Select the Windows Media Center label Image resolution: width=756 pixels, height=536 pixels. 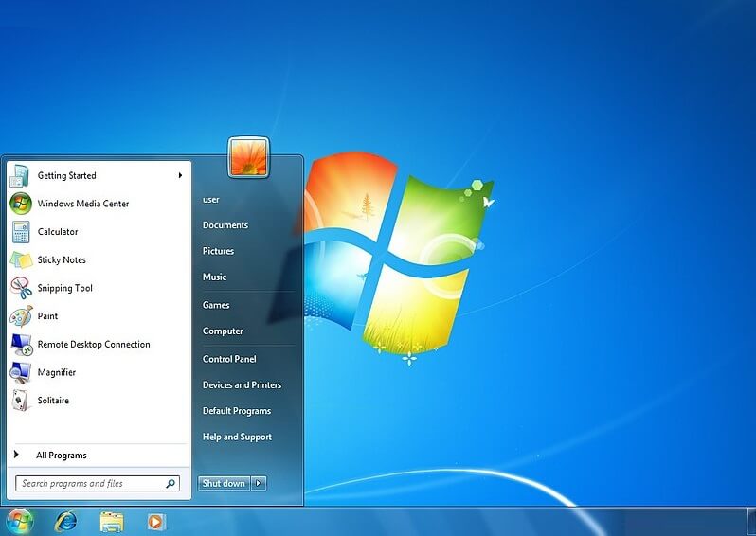point(83,204)
